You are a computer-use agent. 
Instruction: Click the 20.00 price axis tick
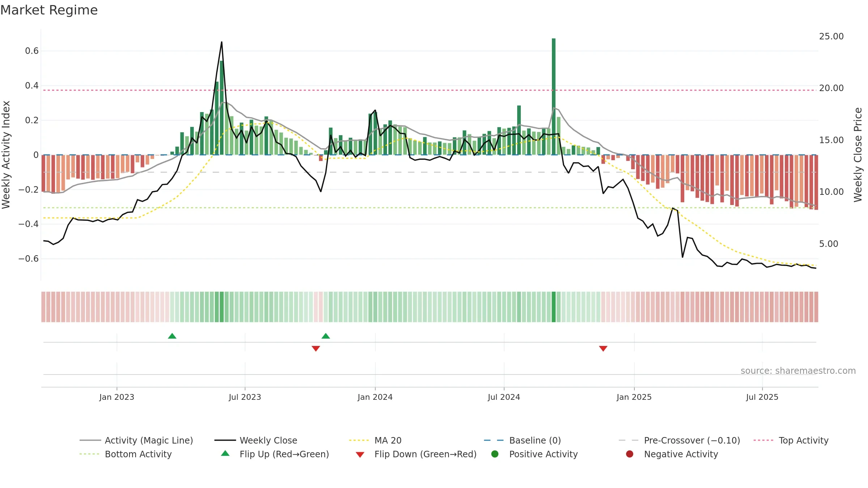pyautogui.click(x=831, y=88)
